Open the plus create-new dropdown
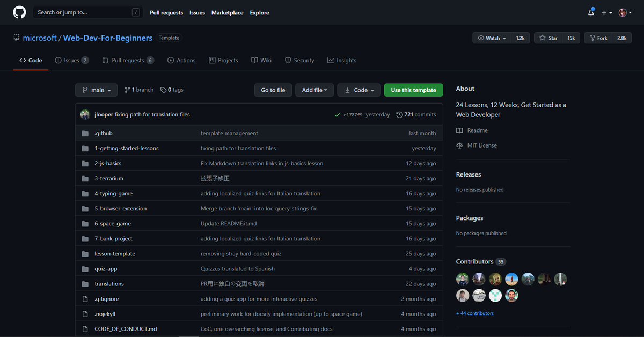 (607, 12)
